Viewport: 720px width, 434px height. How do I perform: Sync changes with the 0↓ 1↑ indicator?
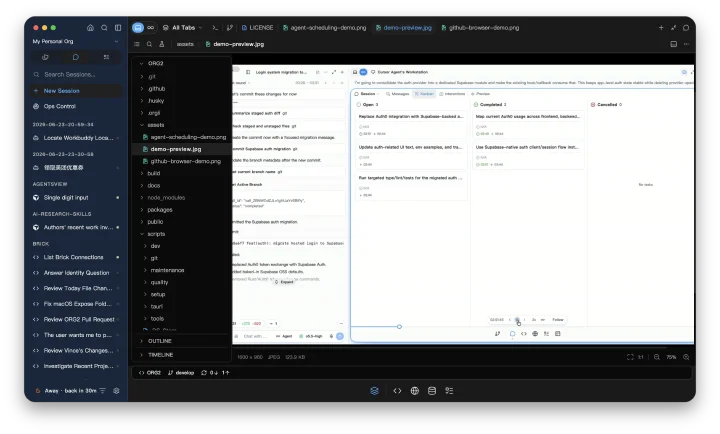(x=215, y=373)
